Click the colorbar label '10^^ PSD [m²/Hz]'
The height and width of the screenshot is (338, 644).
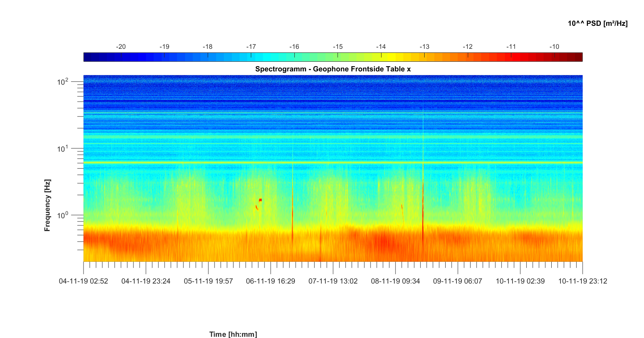598,23
